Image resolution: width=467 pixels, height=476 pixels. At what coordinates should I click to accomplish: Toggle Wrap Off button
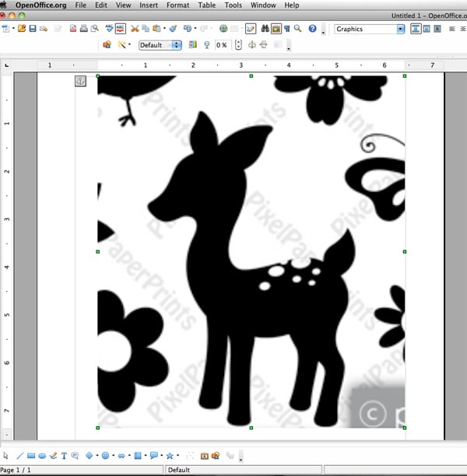tap(416, 29)
